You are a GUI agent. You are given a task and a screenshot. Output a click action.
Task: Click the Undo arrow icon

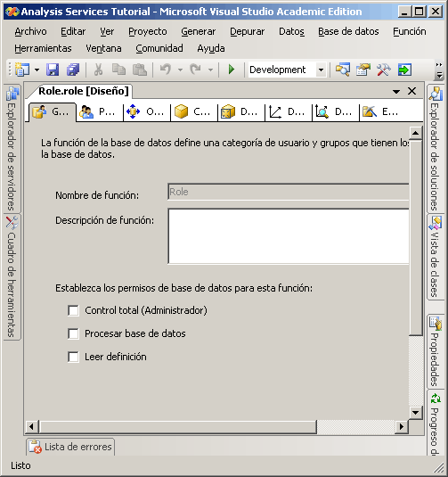[166, 70]
